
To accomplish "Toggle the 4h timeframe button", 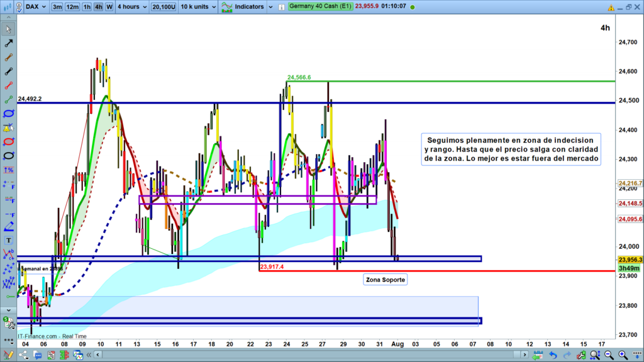I will (x=99, y=7).
